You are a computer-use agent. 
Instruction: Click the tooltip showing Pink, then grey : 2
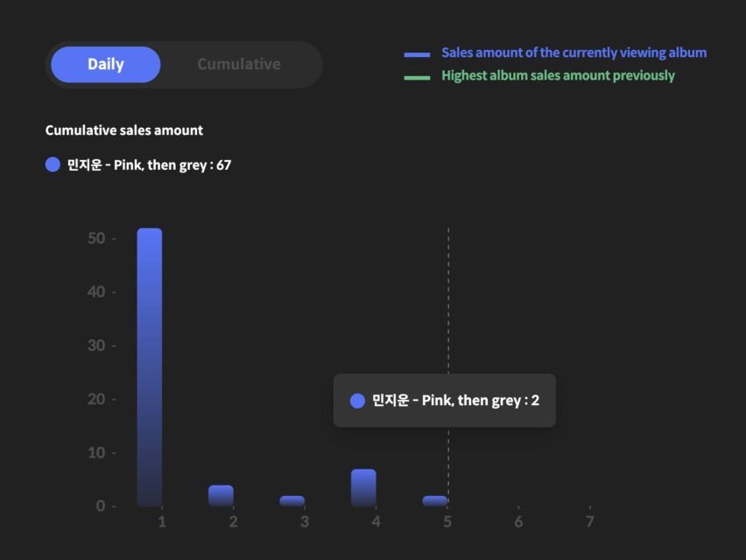click(x=445, y=401)
